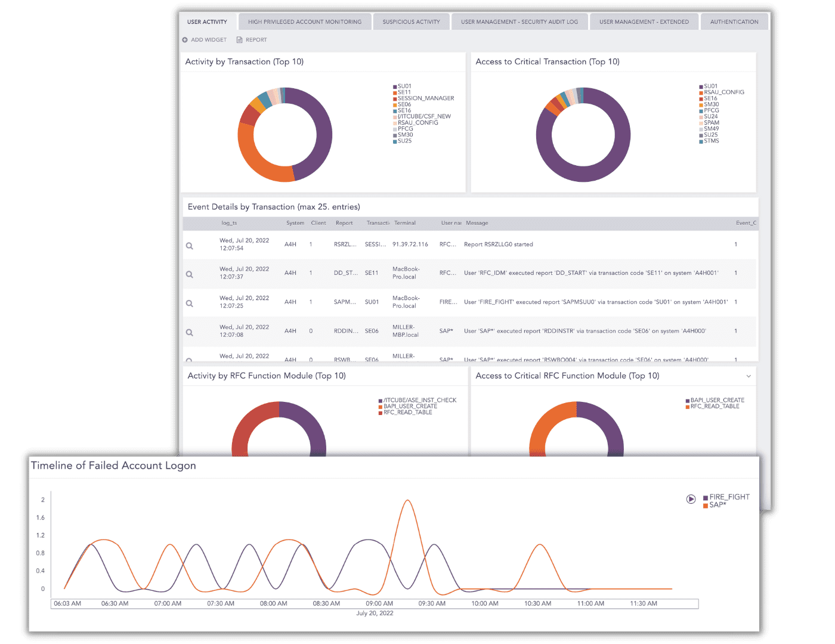Click timestamp 'Wed, Jul 20, 2022 12:07:25'

pyautogui.click(x=244, y=302)
